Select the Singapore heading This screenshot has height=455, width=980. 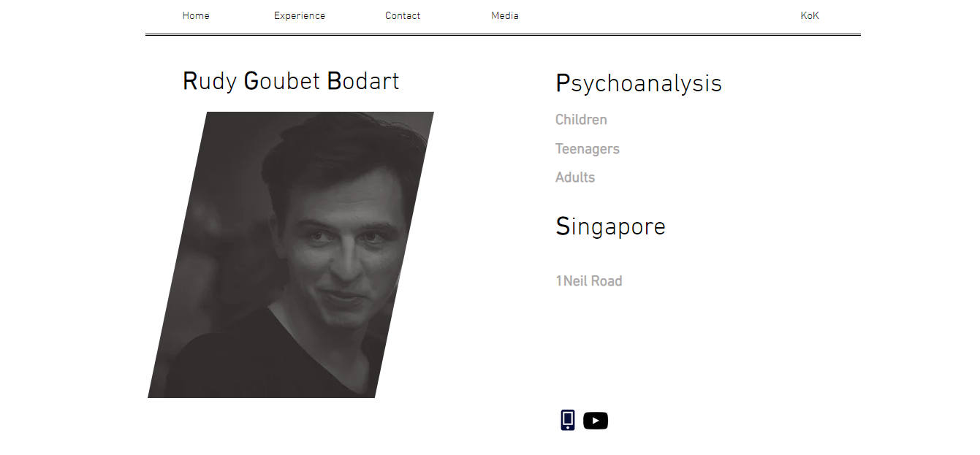tap(610, 226)
